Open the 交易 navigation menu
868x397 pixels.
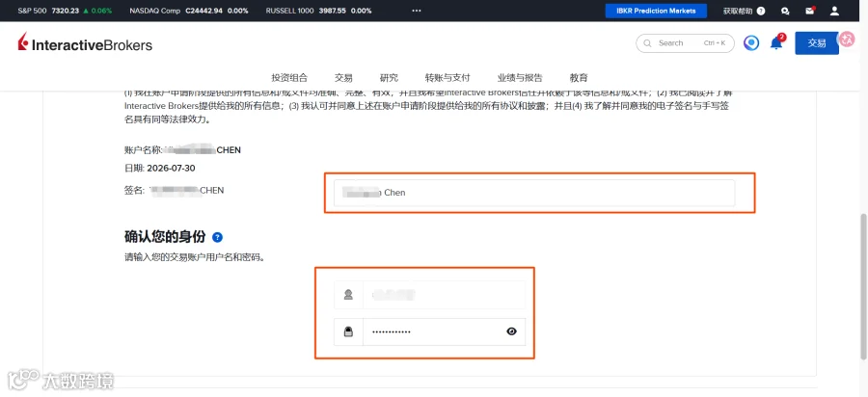343,78
